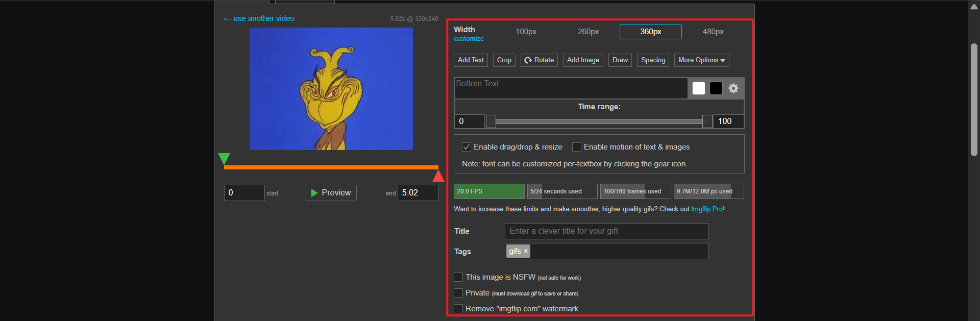Open text settings gear icon
The image size is (980, 321).
(x=733, y=88)
